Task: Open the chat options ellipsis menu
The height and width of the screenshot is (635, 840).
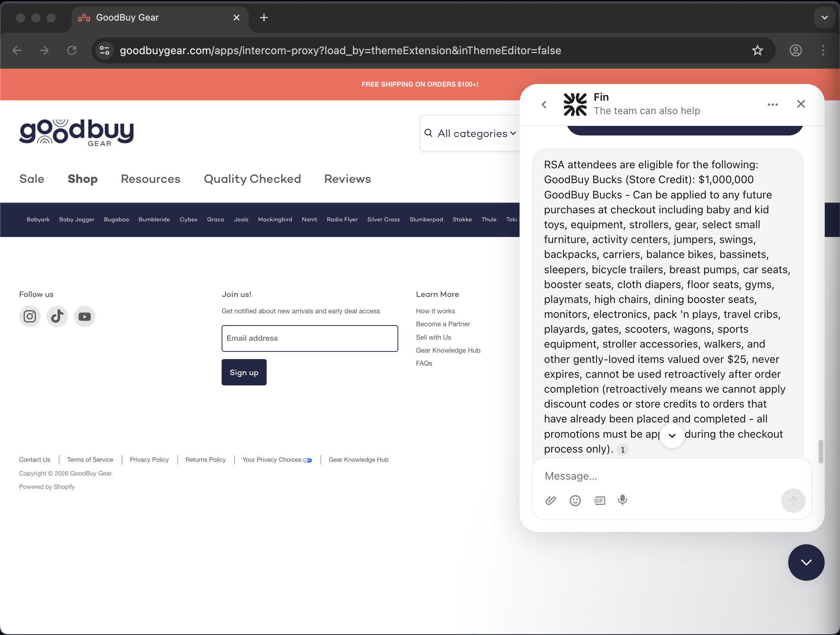Action: (772, 104)
